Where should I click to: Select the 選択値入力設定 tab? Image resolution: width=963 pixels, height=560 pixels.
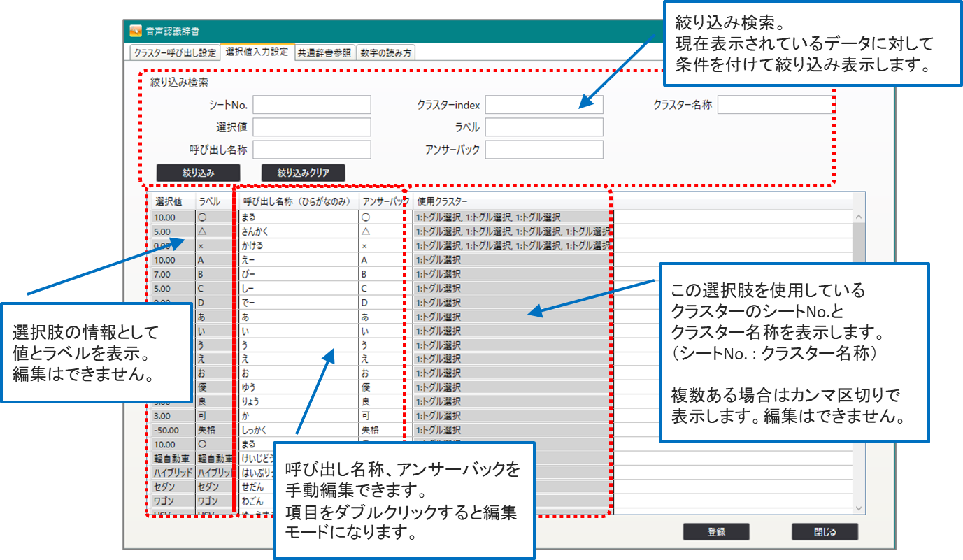coord(256,52)
